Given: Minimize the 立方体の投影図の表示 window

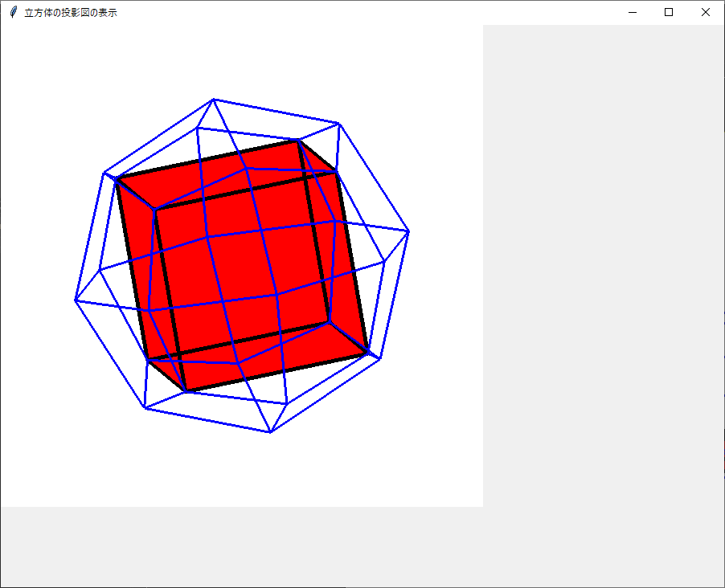Looking at the screenshot, I should [x=633, y=13].
